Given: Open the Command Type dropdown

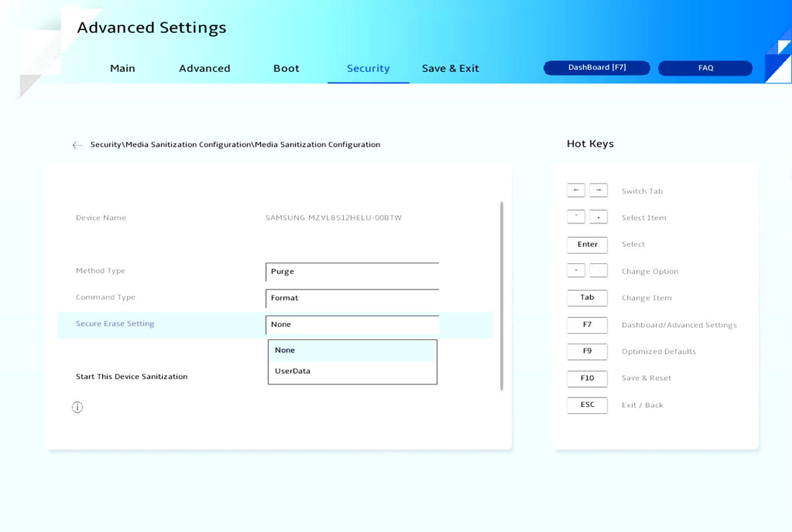Looking at the screenshot, I should [352, 298].
